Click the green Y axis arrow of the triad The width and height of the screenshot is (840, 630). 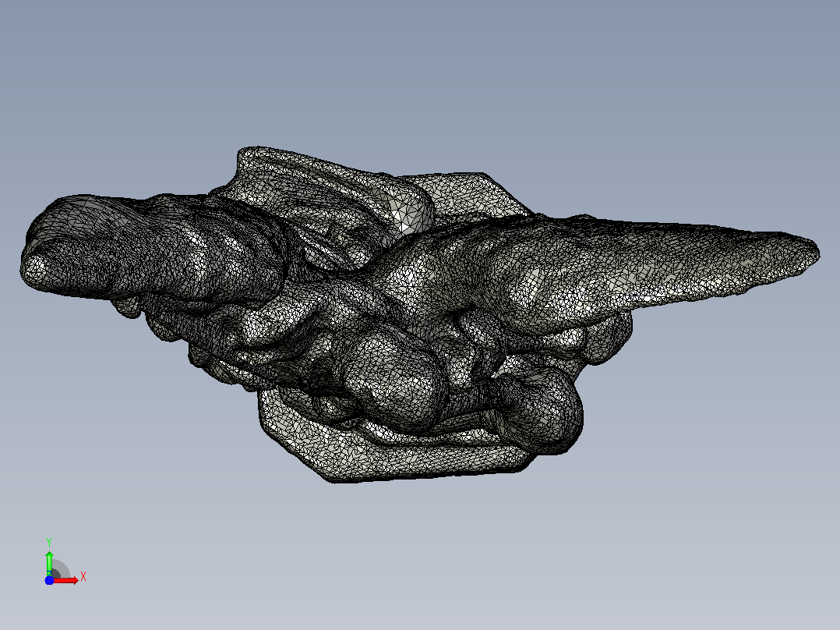click(49, 563)
